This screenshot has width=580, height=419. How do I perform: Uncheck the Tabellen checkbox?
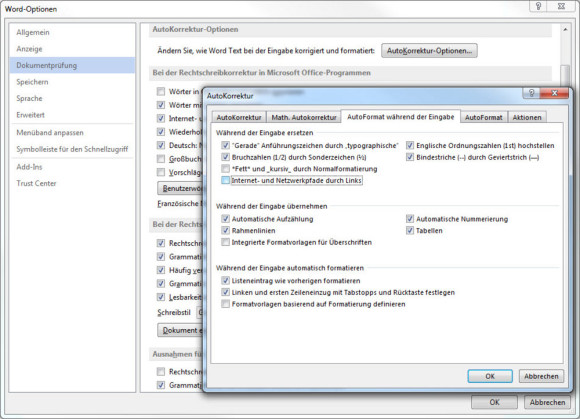pos(410,230)
